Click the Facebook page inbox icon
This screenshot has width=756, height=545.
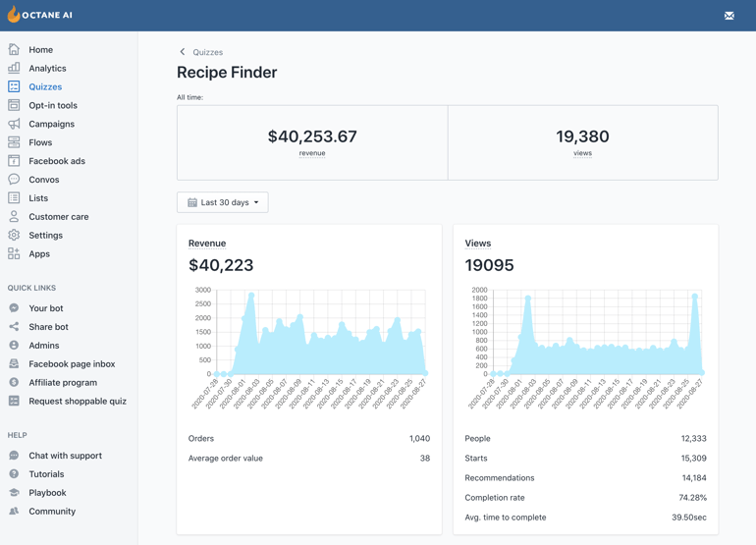pos(14,363)
